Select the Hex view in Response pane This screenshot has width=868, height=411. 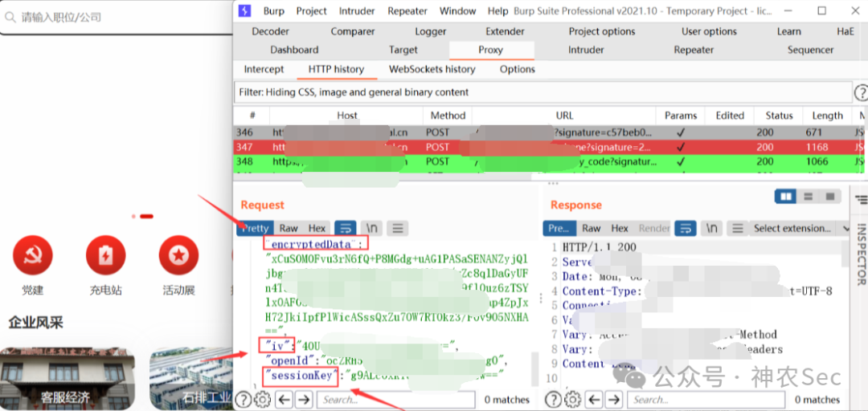click(x=620, y=228)
